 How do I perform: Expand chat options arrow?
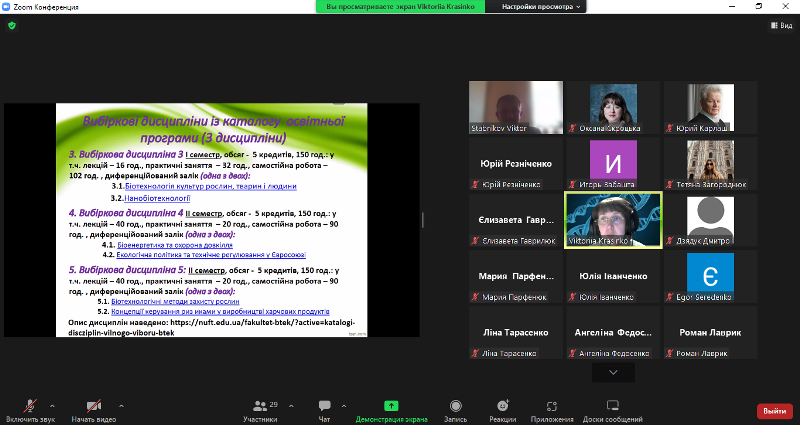click(x=344, y=406)
